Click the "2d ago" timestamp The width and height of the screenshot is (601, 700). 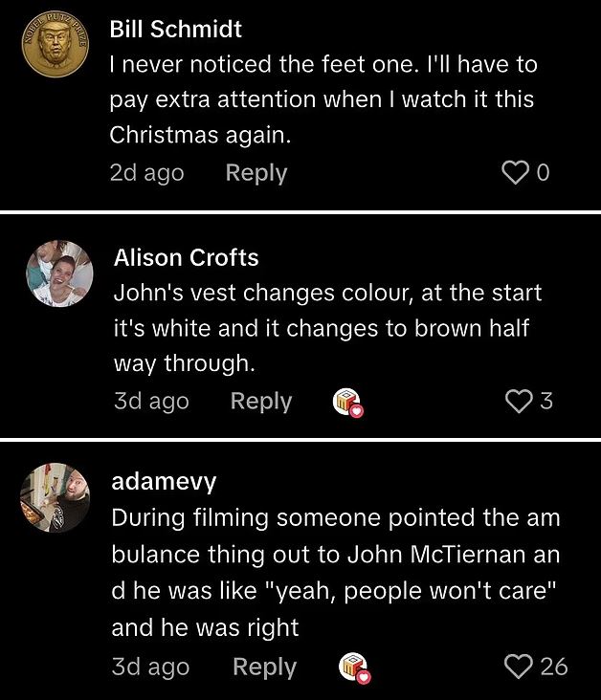(147, 173)
